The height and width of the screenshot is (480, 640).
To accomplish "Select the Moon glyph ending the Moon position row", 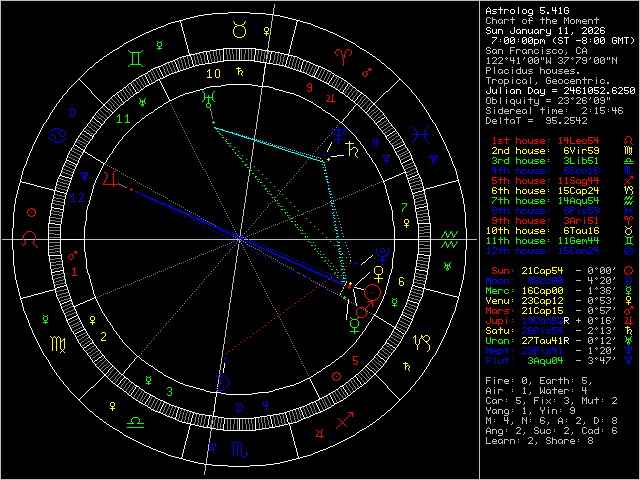I will pos(629,281).
